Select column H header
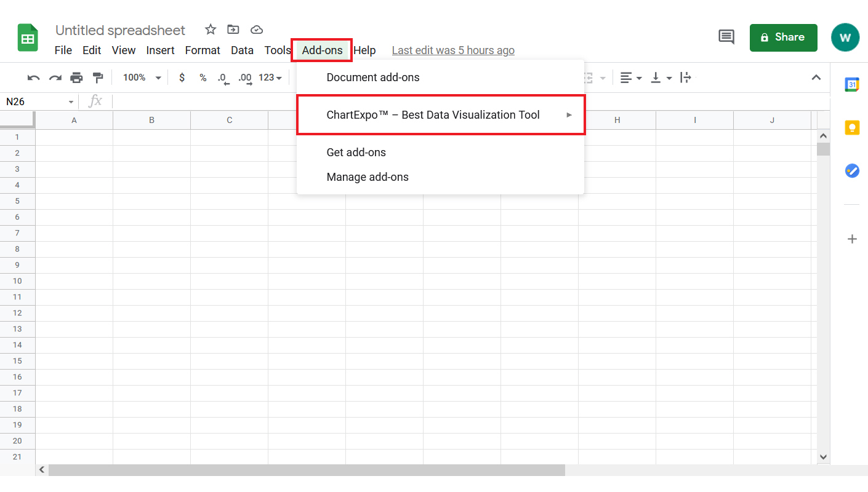Viewport: 868px width, 492px height. [x=617, y=121]
